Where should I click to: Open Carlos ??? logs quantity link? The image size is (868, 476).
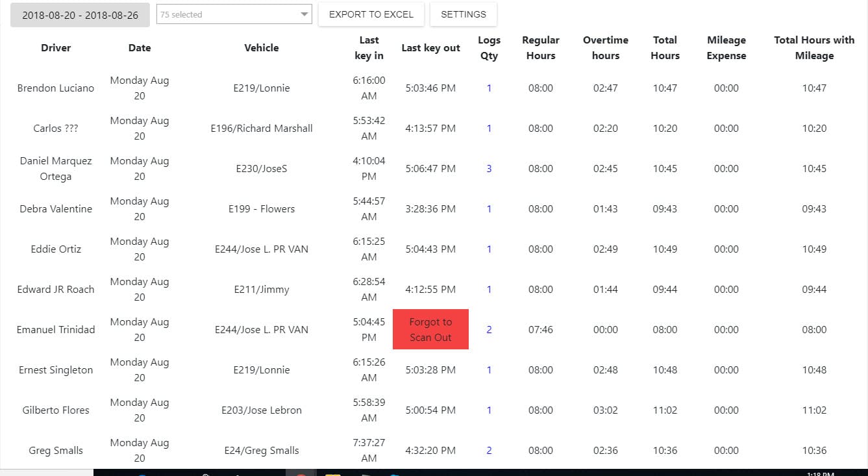tap(489, 129)
